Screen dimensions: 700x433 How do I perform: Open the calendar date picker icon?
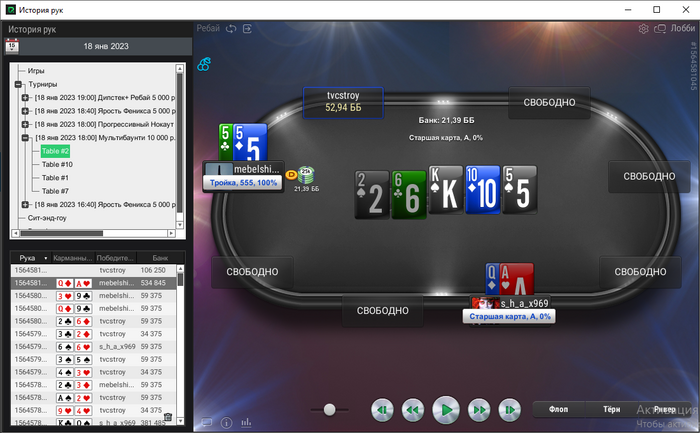point(12,46)
